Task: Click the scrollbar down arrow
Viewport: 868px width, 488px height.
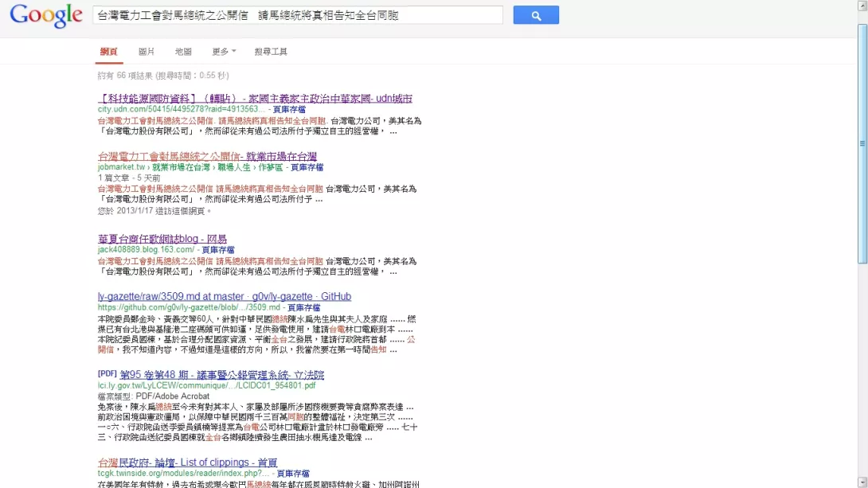Action: point(862,482)
